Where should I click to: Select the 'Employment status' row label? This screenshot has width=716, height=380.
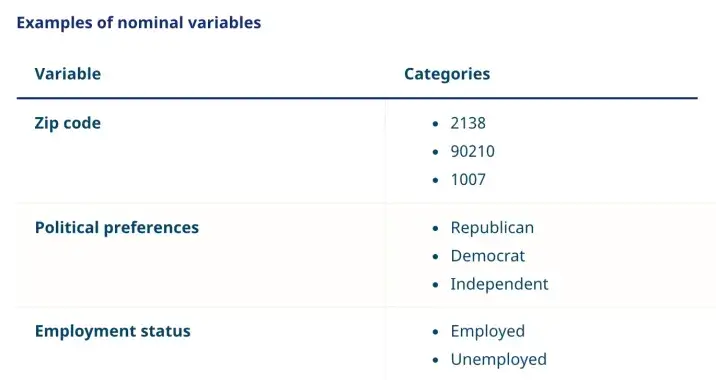tap(113, 331)
